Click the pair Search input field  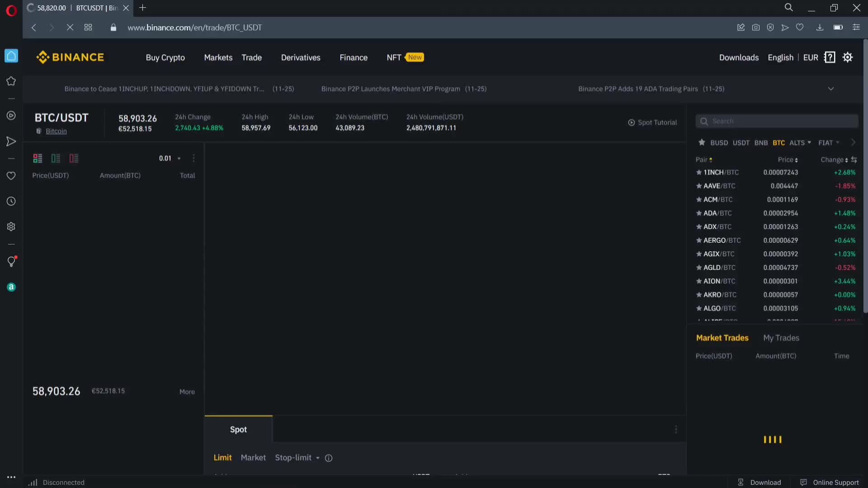click(777, 121)
